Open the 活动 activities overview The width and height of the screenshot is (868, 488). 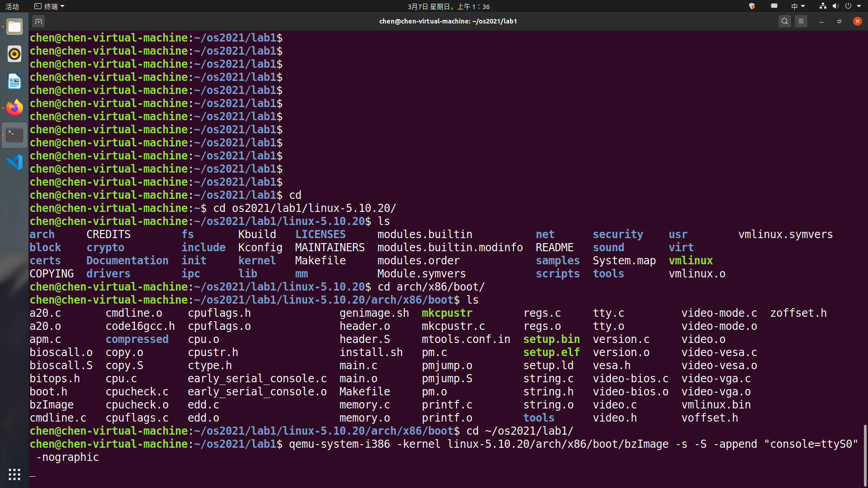(12, 6)
